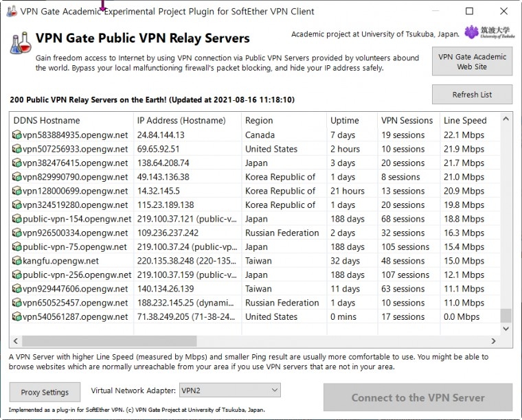Click the VPN Gate flask logo icon

click(21, 43)
